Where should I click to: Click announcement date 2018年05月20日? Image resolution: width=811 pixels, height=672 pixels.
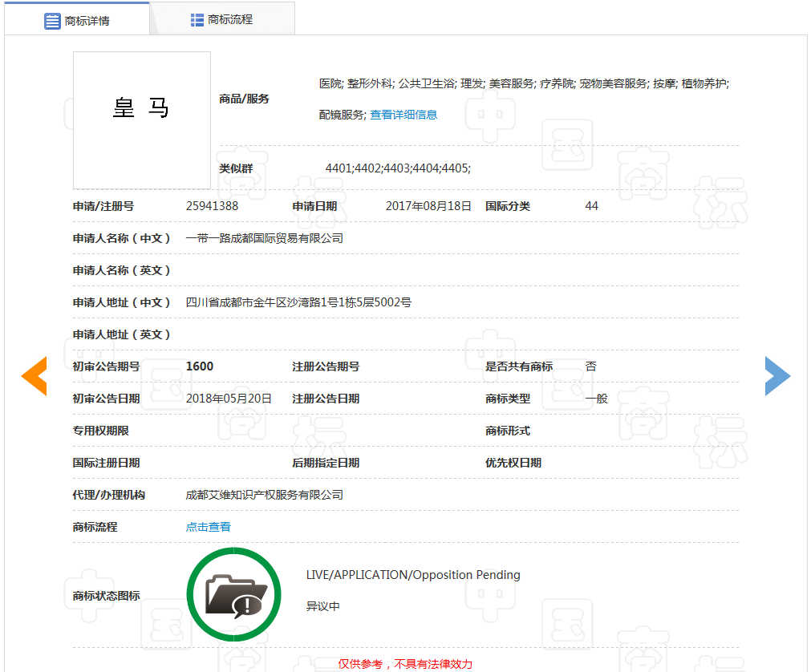pos(229,399)
